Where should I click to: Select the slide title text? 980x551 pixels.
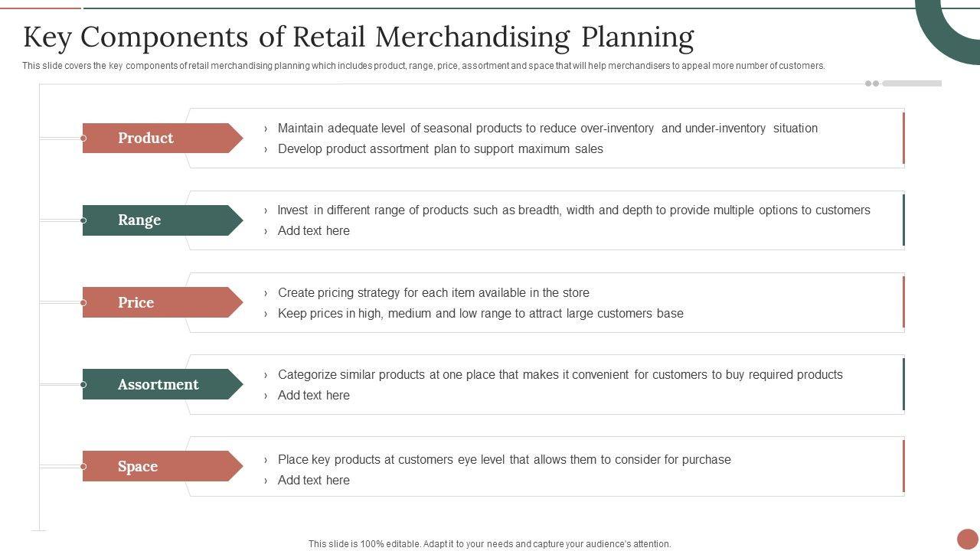click(358, 37)
